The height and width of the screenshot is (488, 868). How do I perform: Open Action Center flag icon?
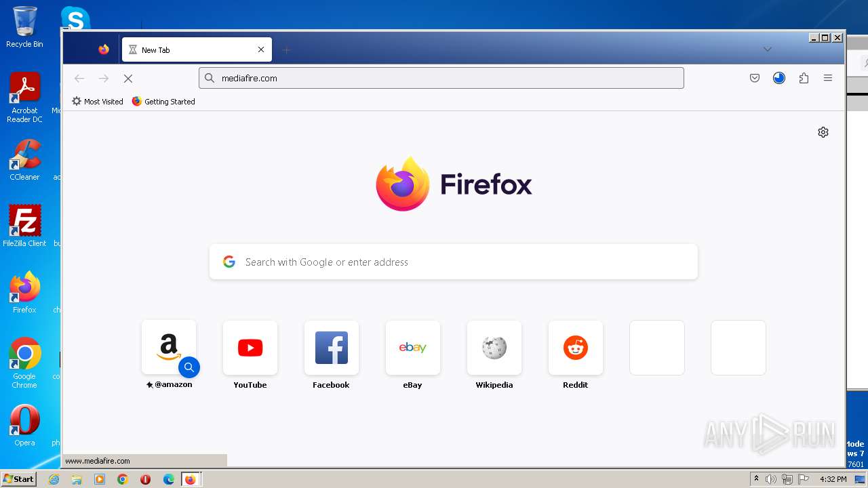click(804, 479)
